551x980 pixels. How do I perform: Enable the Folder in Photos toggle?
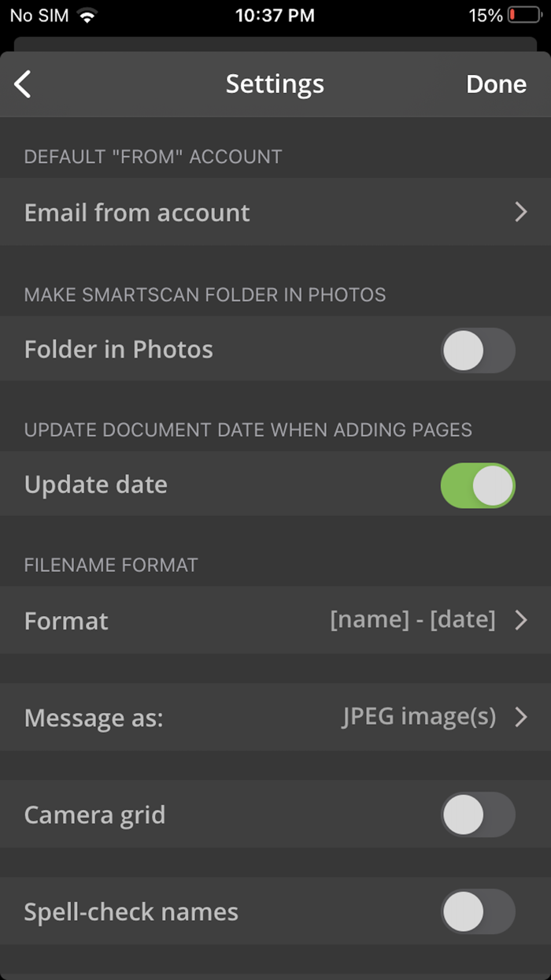[478, 349]
